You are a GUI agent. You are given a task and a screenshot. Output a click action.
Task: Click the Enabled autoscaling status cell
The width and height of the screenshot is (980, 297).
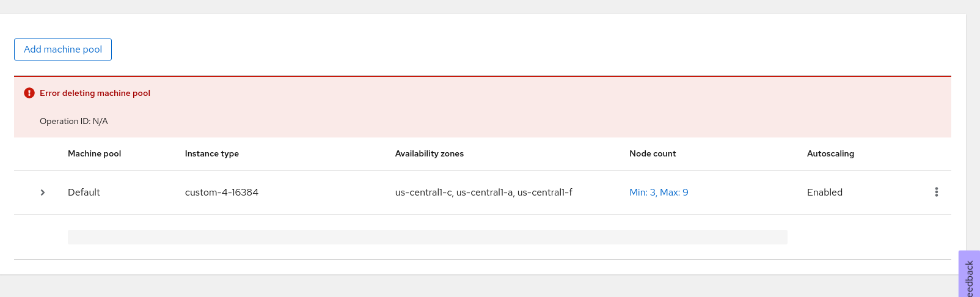pyautogui.click(x=824, y=192)
